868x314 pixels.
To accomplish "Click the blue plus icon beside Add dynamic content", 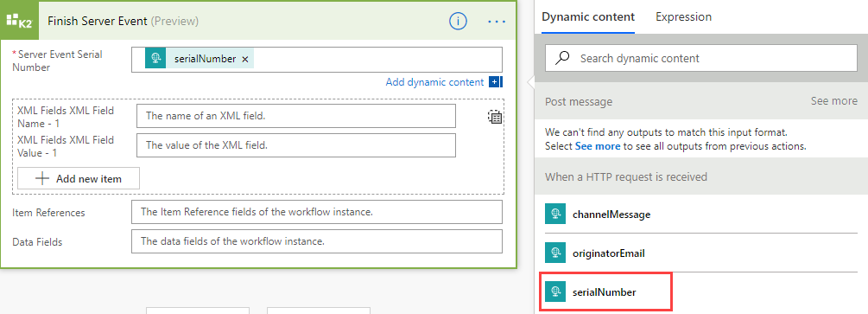I will tap(495, 82).
